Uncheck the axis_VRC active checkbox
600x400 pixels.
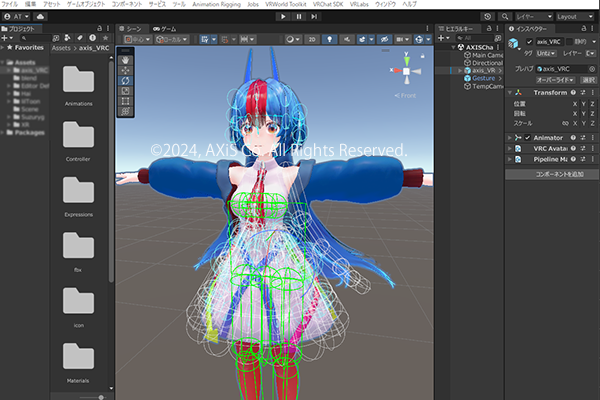point(529,41)
